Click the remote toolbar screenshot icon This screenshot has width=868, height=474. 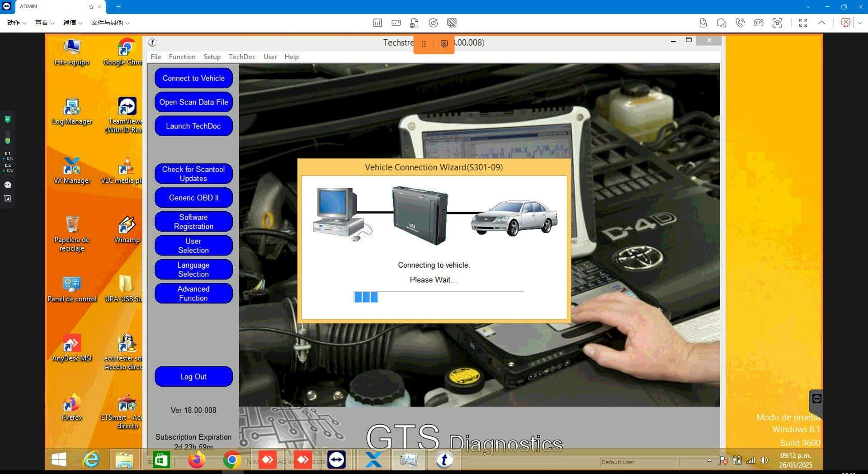(777, 23)
